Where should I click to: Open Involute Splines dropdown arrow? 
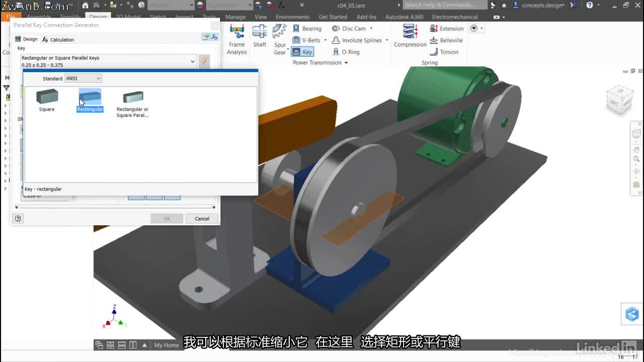tap(387, 40)
